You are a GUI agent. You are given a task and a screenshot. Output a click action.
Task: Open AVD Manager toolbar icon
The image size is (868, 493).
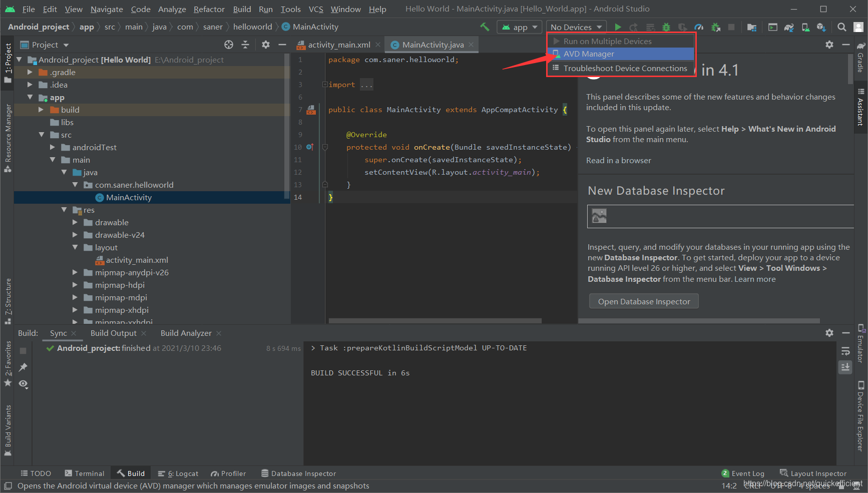(805, 27)
